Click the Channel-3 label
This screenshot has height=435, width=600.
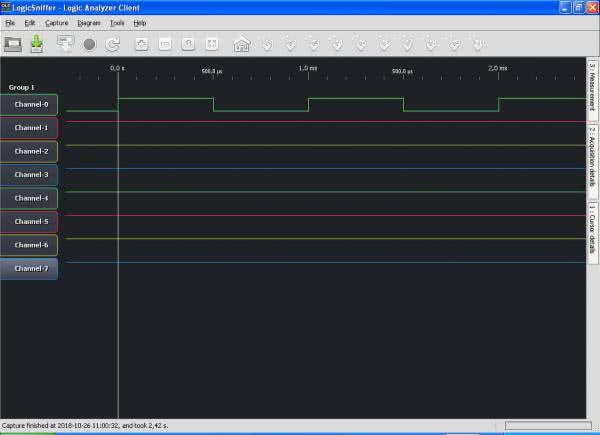pyautogui.click(x=30, y=175)
